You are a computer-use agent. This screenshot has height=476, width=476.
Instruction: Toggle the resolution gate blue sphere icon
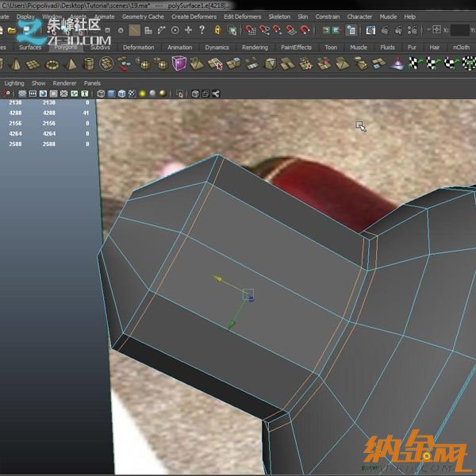point(43,94)
